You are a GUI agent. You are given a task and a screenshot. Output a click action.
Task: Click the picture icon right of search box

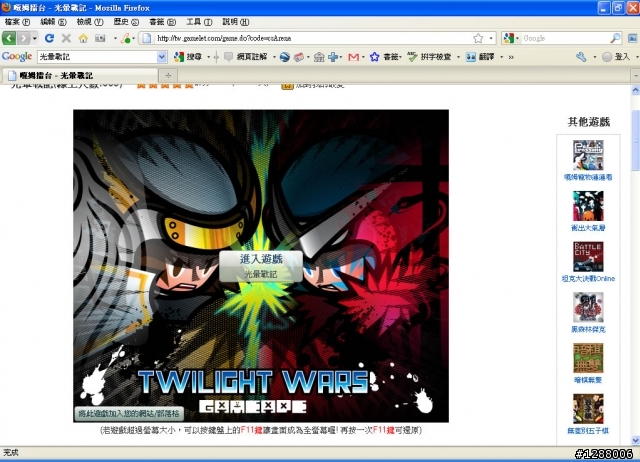(x=633, y=38)
